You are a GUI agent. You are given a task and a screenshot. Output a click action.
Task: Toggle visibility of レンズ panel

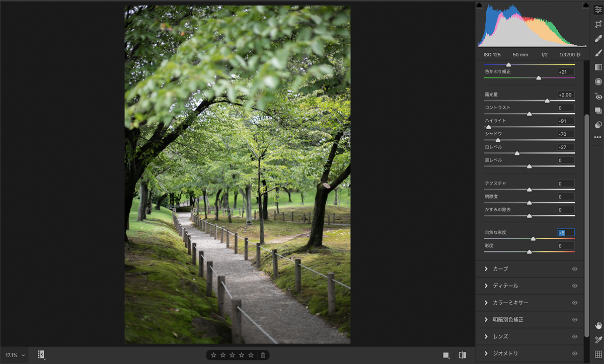pos(574,336)
